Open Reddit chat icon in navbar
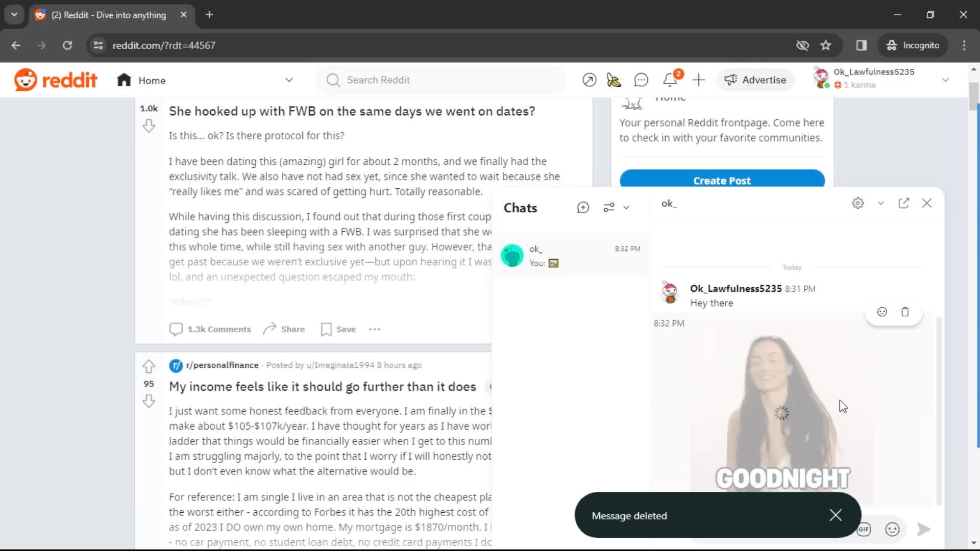The width and height of the screenshot is (980, 551). pyautogui.click(x=641, y=80)
